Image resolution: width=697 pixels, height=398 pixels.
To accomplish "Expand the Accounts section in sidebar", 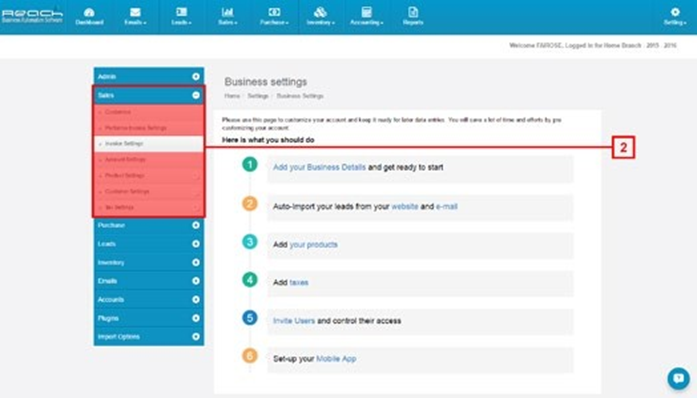I will (149, 300).
